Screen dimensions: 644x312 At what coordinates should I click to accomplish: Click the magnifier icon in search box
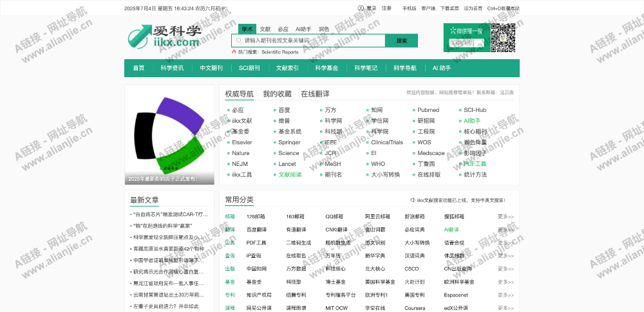[x=238, y=41]
